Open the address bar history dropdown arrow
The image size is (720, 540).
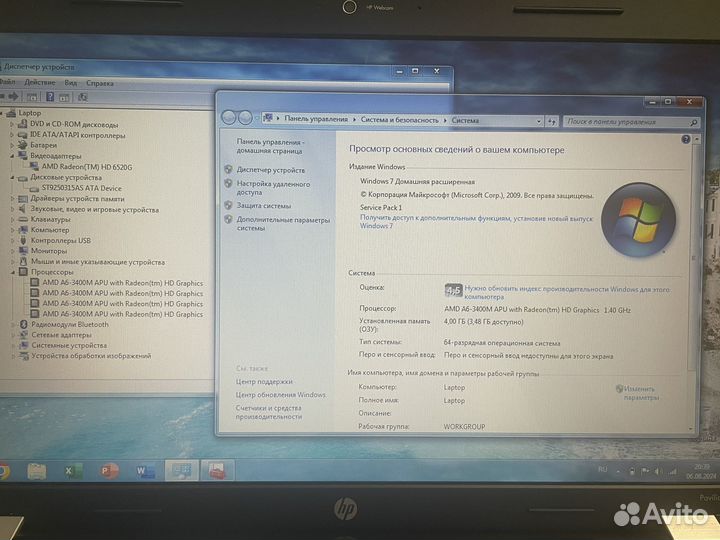click(539, 122)
